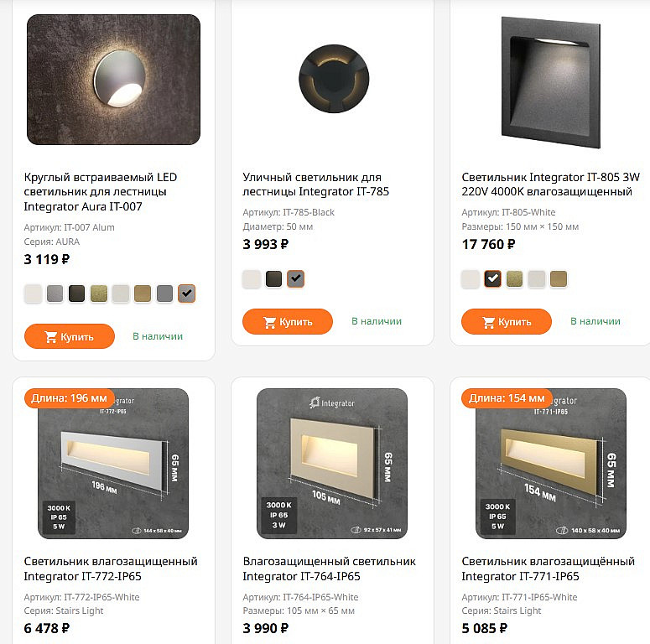Choose the white color swatch for IT-785
Image resolution: width=650 pixels, height=644 pixels.
tap(252, 279)
